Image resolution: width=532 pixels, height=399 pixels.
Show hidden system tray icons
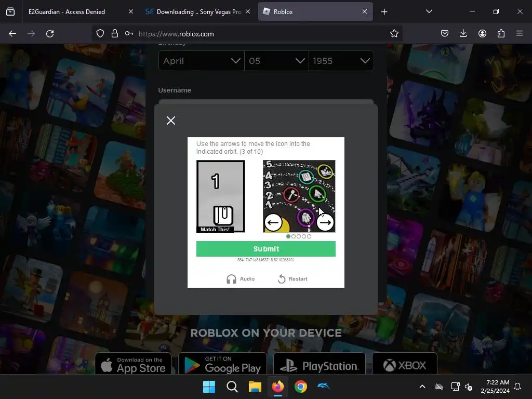pos(422,387)
